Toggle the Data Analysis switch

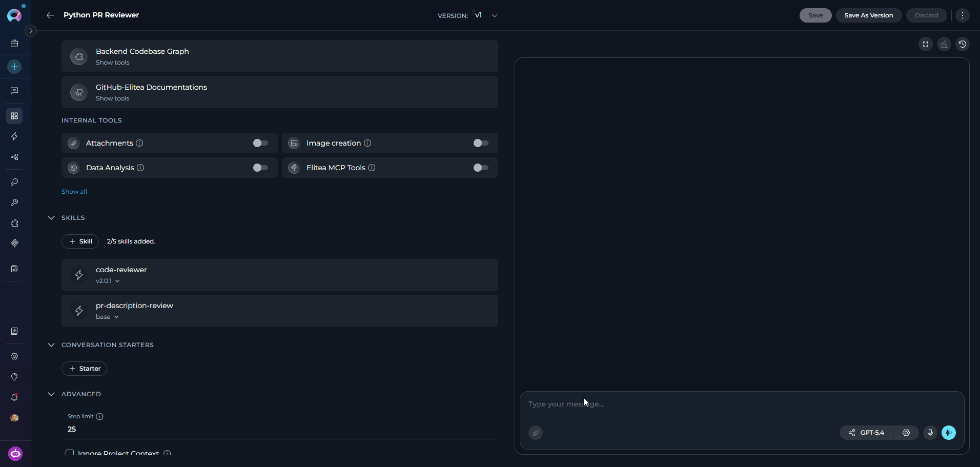pyautogui.click(x=260, y=168)
